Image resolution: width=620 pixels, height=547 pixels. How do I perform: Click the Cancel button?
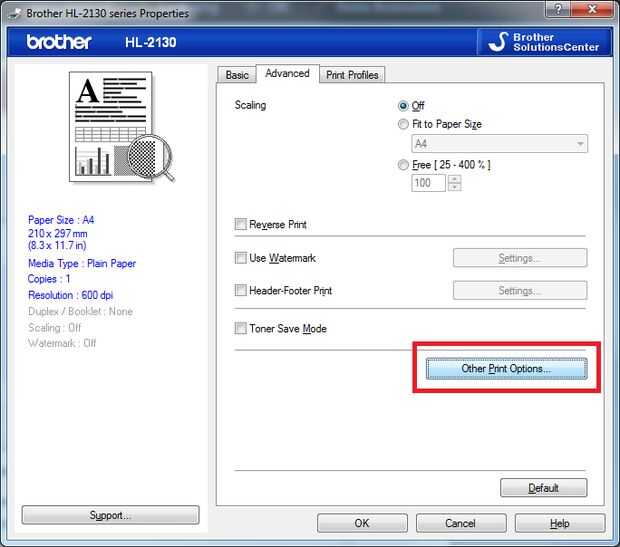click(461, 523)
